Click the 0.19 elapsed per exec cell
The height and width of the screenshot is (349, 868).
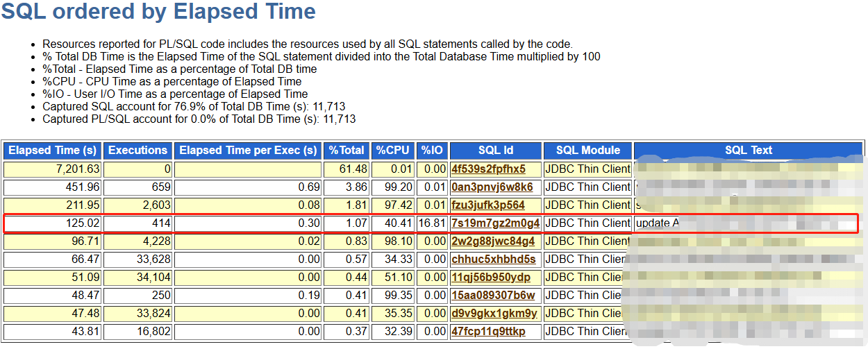coord(248,296)
